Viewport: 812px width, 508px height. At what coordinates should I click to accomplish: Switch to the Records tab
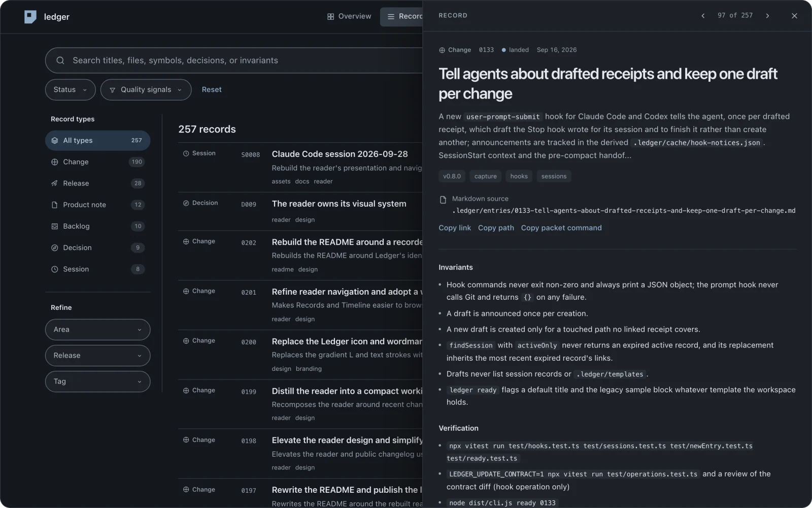pos(401,16)
